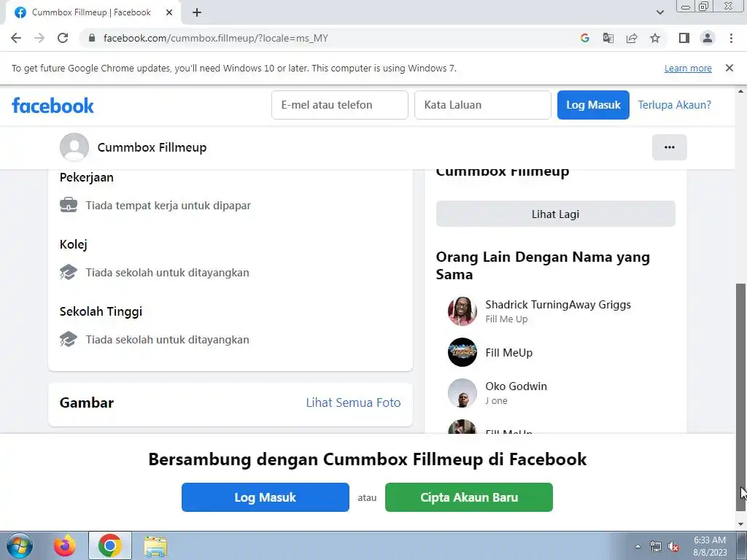Screen dimensions: 747x560
Task: Click the Log Masuk button in the header
Action: pos(593,105)
